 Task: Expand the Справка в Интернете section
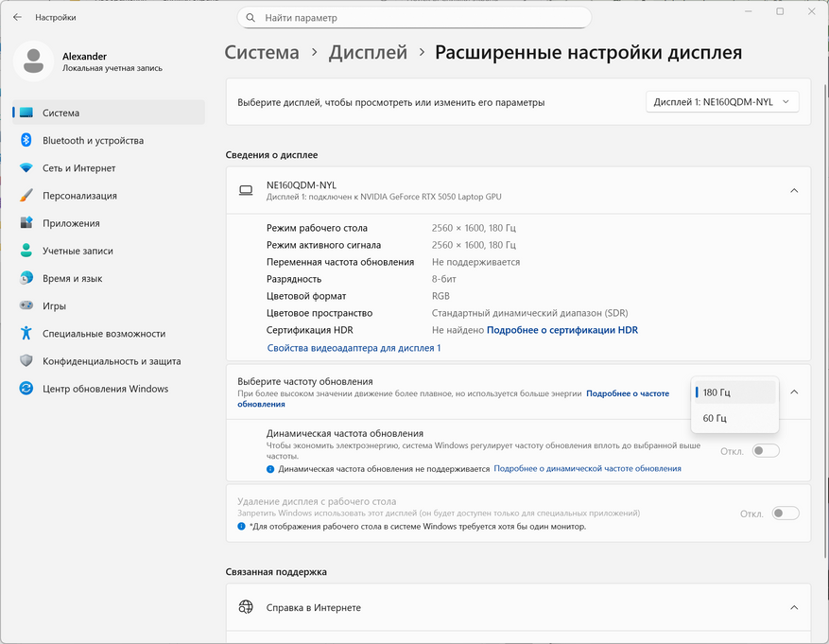tap(794, 607)
